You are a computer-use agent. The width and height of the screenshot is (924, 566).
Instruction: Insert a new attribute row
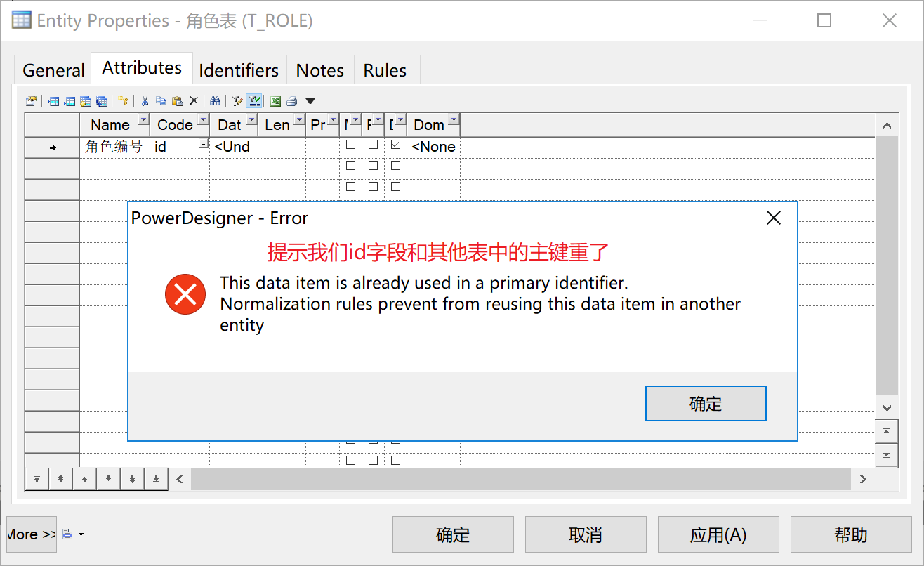[55, 100]
